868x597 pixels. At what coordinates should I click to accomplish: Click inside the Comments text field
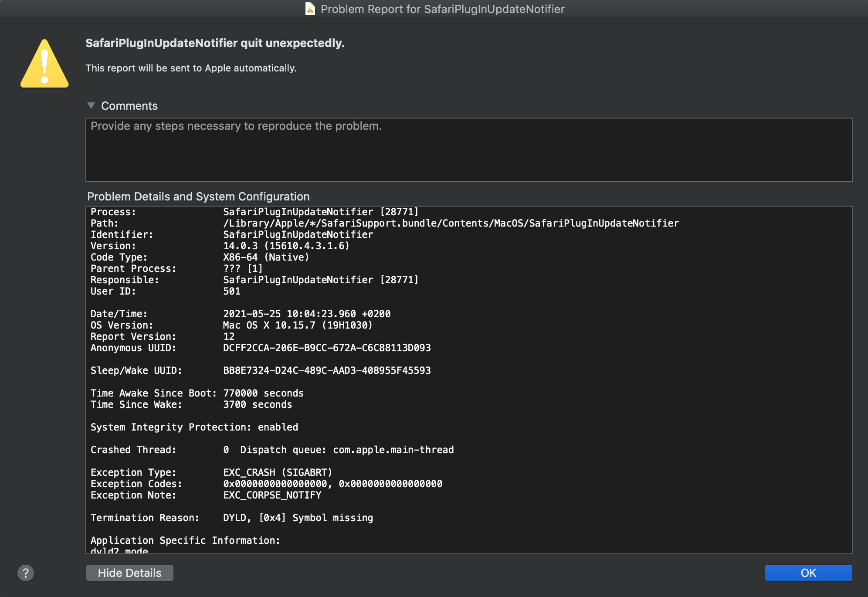(x=468, y=150)
